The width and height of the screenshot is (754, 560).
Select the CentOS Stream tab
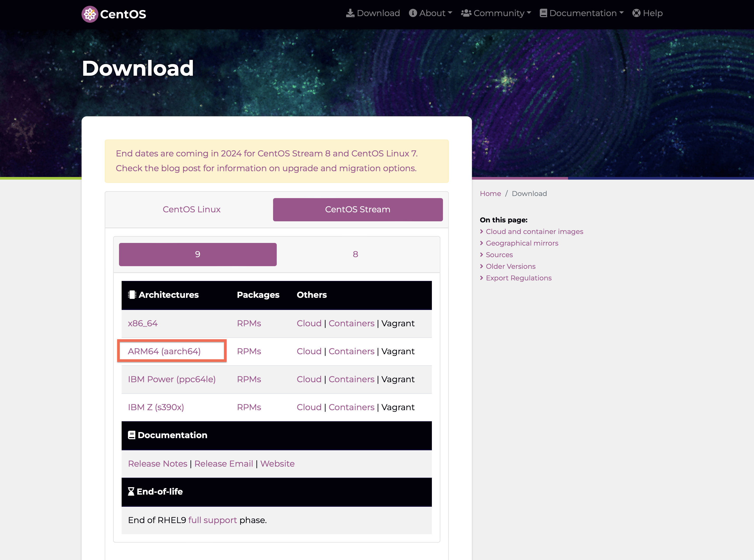coord(358,209)
